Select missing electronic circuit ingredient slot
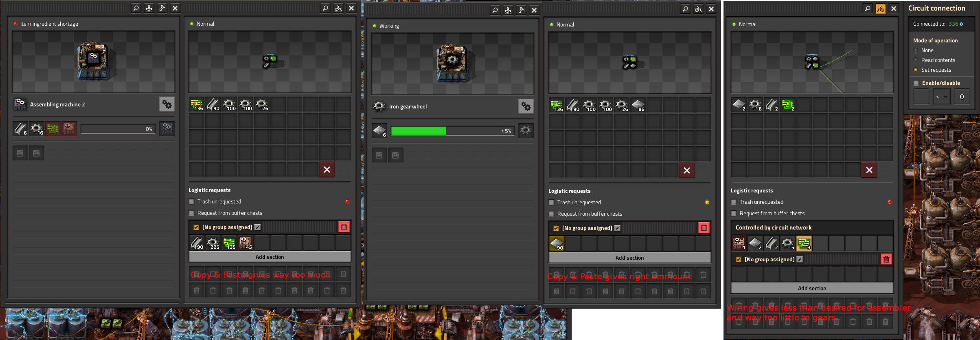980x340 pixels. click(x=53, y=129)
